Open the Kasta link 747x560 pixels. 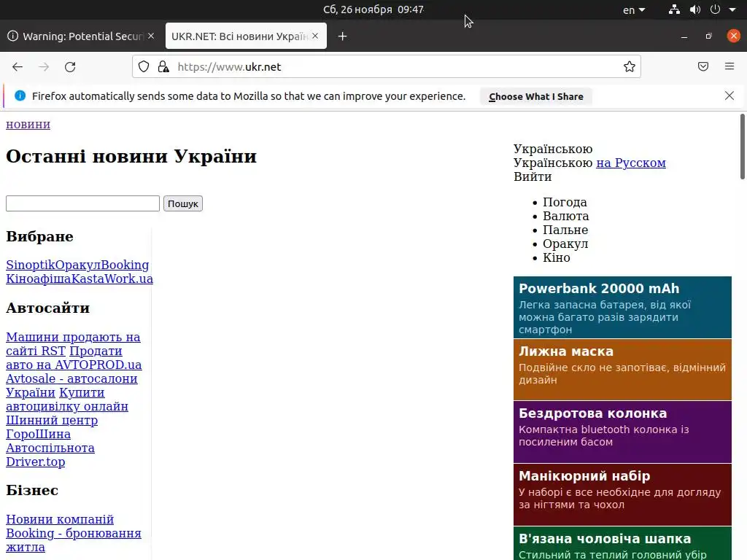[x=88, y=279]
